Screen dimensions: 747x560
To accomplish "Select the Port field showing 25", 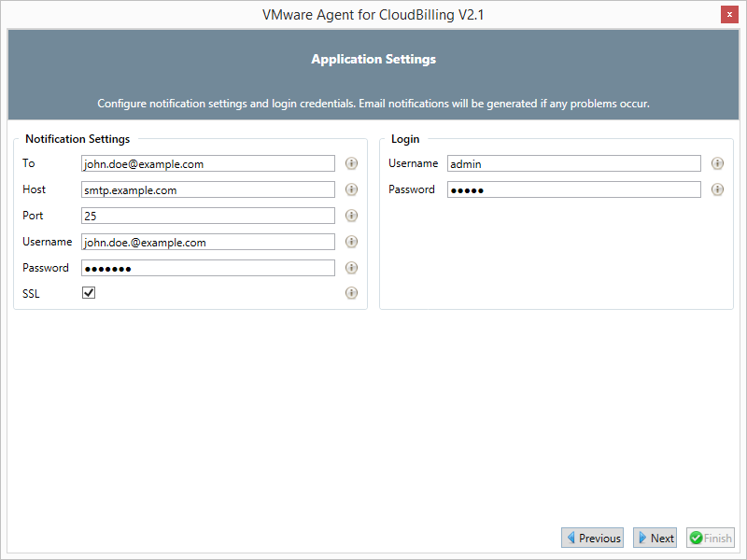I will [x=207, y=216].
